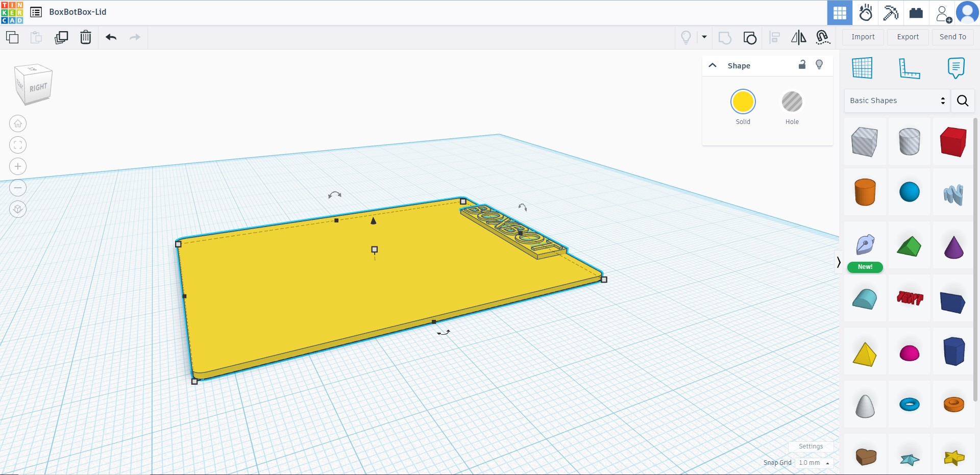Undo the last action
The height and width of the screenshot is (475, 980).
pyautogui.click(x=111, y=37)
